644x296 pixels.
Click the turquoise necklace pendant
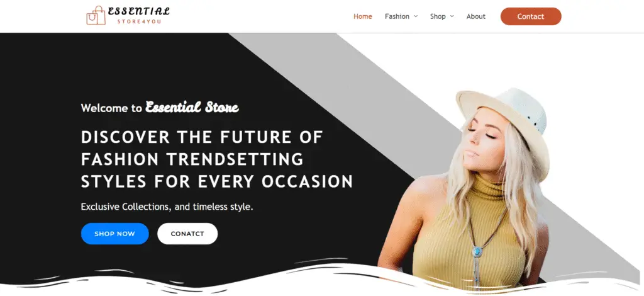pyautogui.click(x=477, y=251)
